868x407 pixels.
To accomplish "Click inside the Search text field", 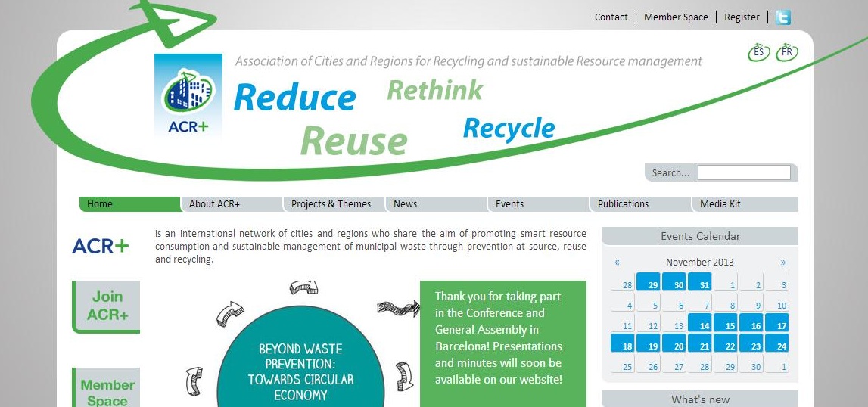I will (x=743, y=173).
